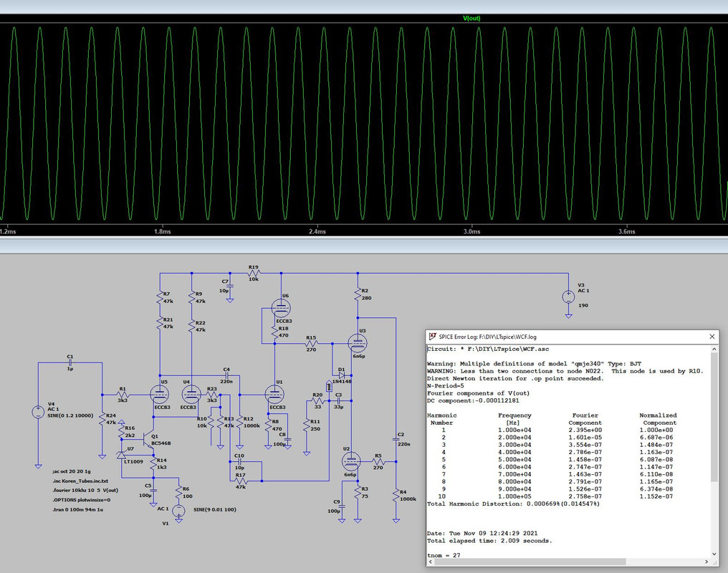
Task: Click the error log's scroll-up arrow
Action: click(714, 349)
